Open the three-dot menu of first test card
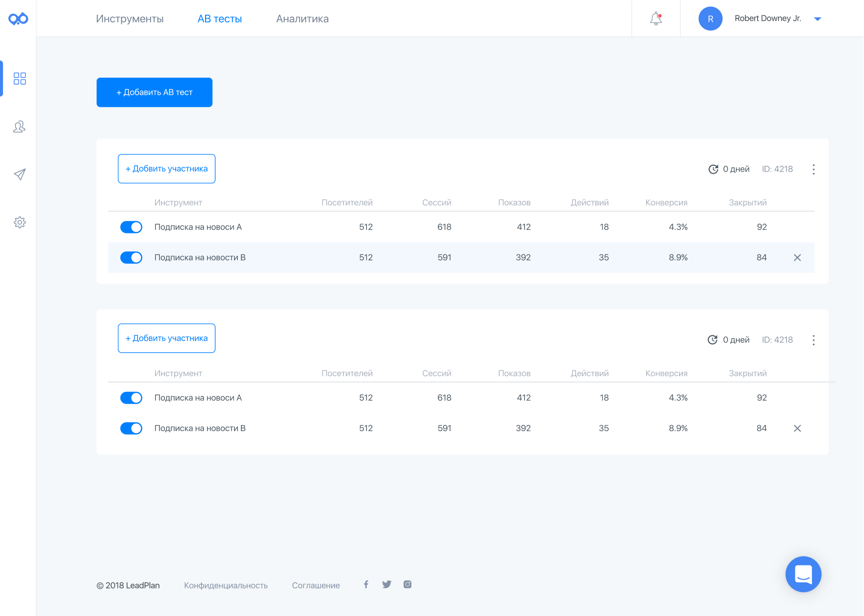 point(813,169)
